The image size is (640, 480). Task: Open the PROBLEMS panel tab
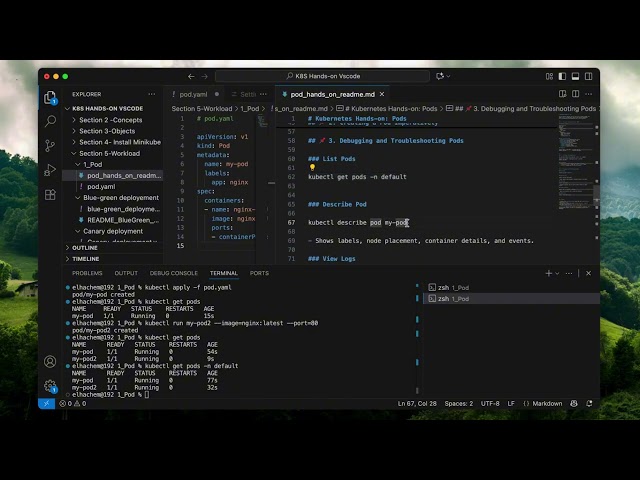click(x=87, y=273)
